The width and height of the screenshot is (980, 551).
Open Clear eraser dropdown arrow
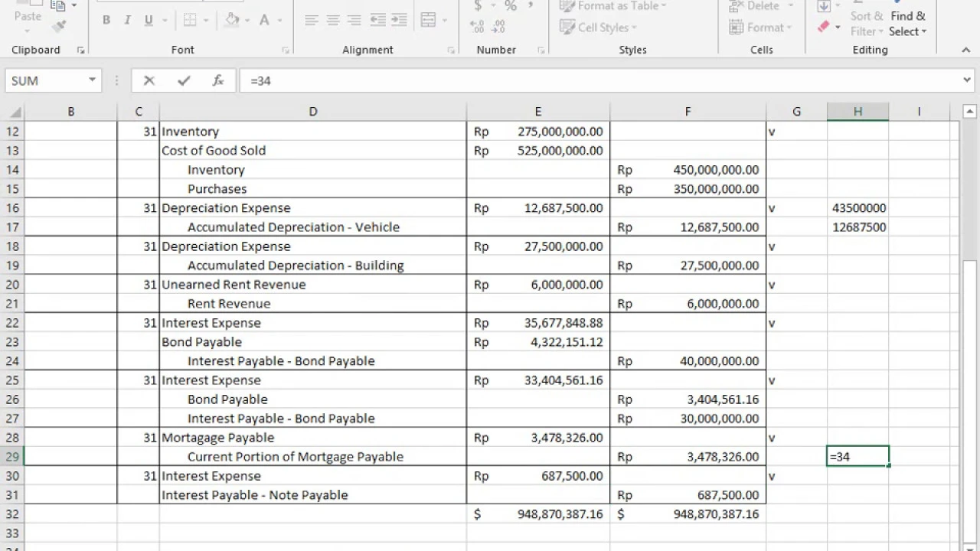(838, 28)
